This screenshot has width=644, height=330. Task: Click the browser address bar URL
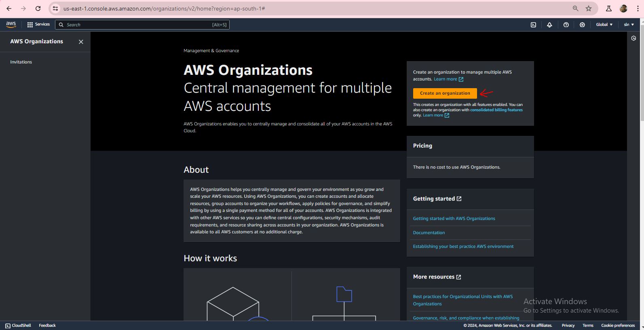pyautogui.click(x=164, y=8)
